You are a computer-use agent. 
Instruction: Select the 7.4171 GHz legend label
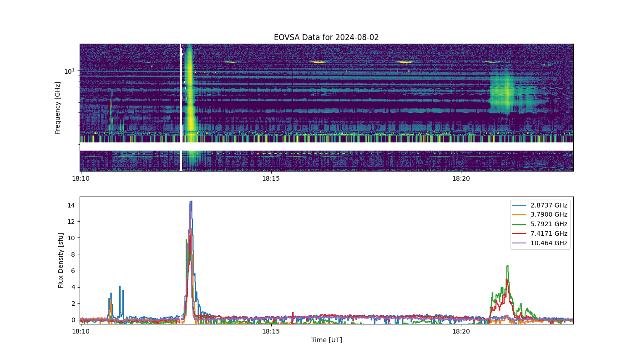[549, 234]
